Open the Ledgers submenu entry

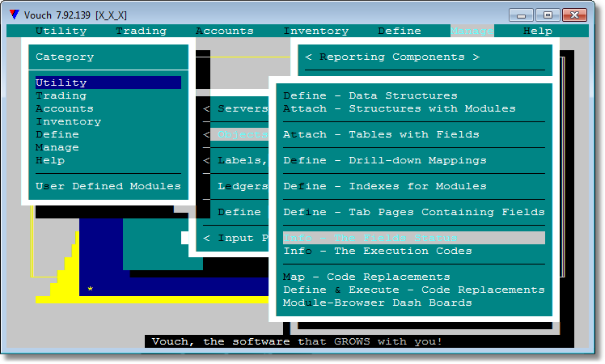[243, 186]
